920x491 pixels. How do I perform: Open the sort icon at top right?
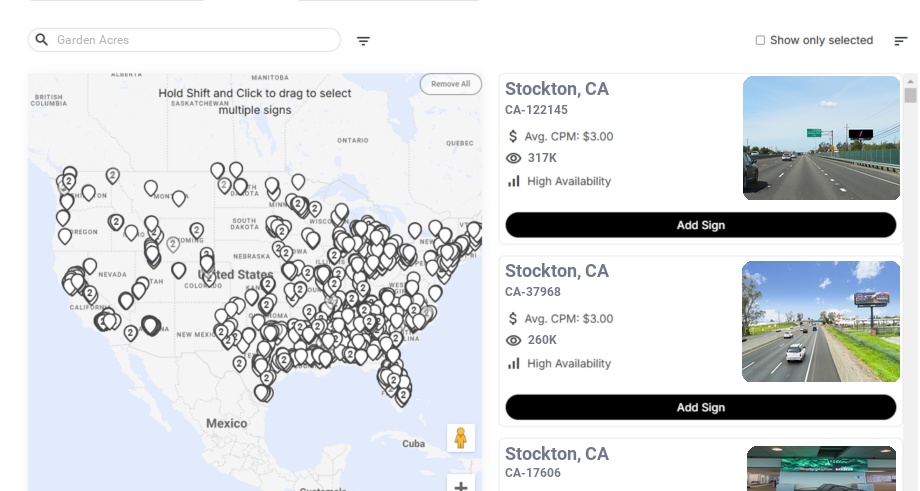pyautogui.click(x=900, y=41)
